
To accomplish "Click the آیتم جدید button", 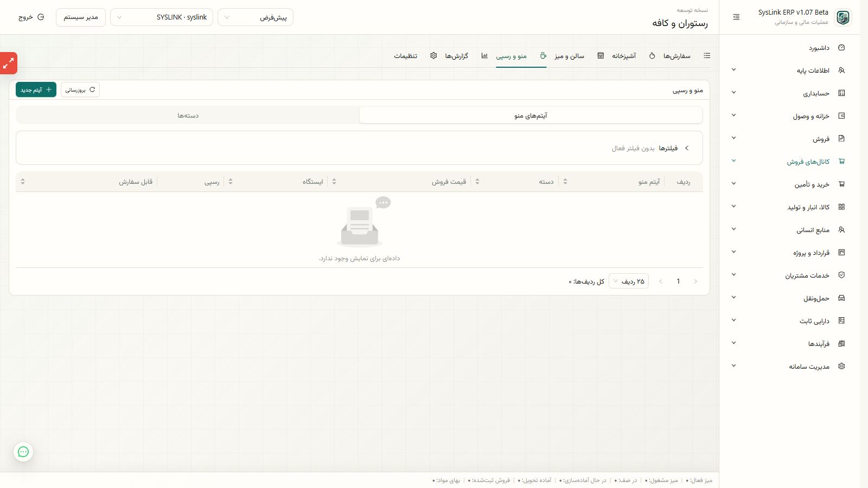I will 36,89.
